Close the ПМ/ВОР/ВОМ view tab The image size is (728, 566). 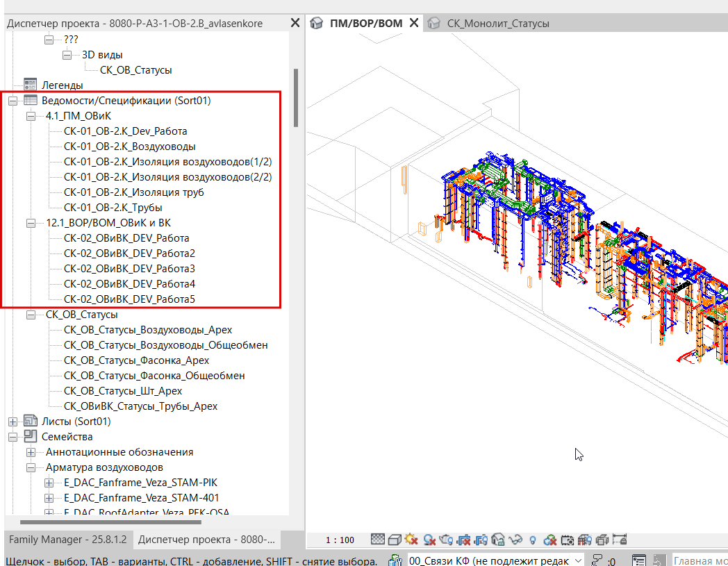(x=414, y=23)
